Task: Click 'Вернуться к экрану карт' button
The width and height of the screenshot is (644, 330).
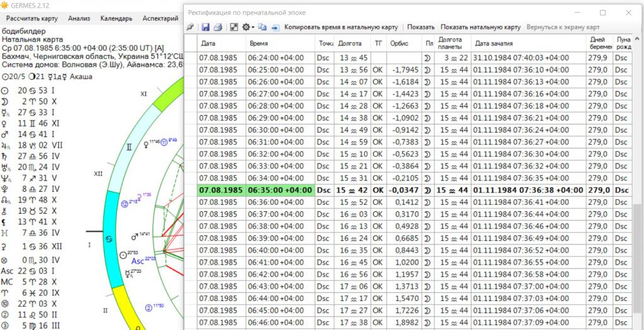Action: tap(563, 27)
